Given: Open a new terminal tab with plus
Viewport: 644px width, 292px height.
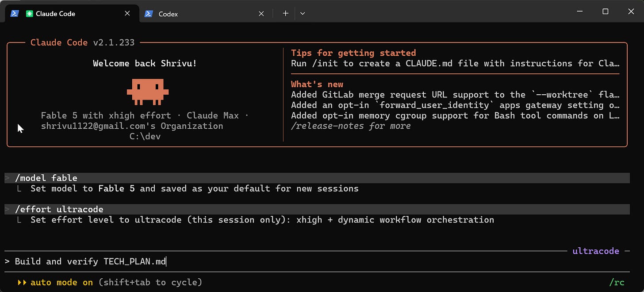Looking at the screenshot, I should pos(286,13).
